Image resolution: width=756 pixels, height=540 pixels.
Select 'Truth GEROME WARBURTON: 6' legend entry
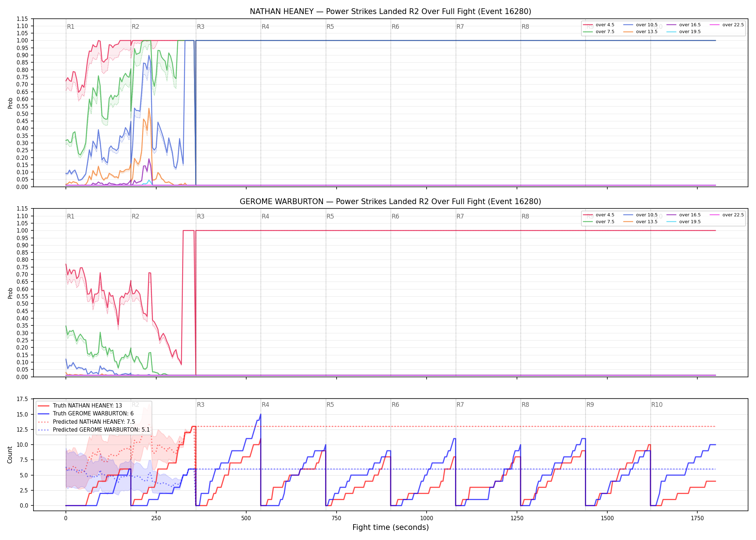pos(86,414)
